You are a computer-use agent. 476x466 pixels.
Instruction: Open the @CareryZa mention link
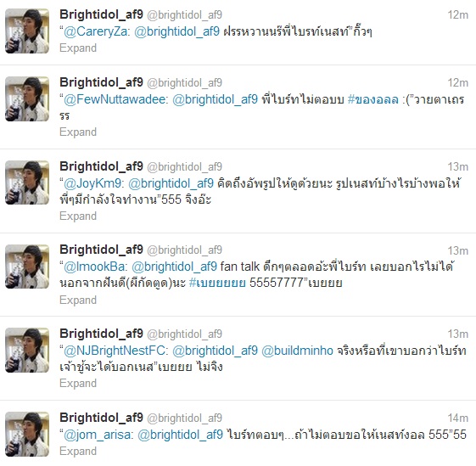click(95, 31)
